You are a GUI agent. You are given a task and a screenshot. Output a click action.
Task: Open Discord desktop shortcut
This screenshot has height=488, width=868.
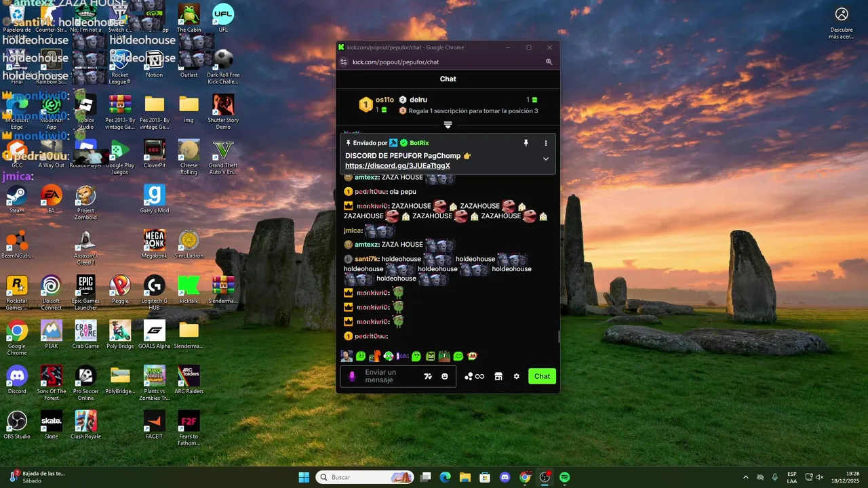tap(17, 380)
